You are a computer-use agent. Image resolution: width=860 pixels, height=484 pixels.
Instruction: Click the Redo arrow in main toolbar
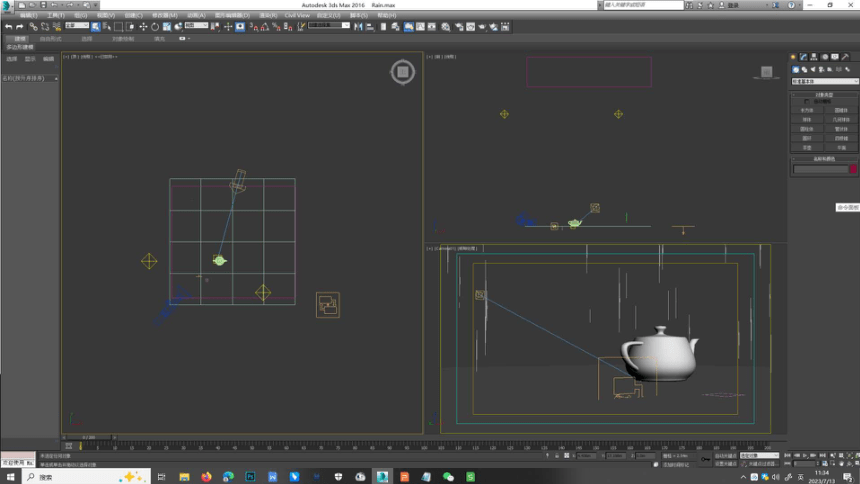coord(20,26)
